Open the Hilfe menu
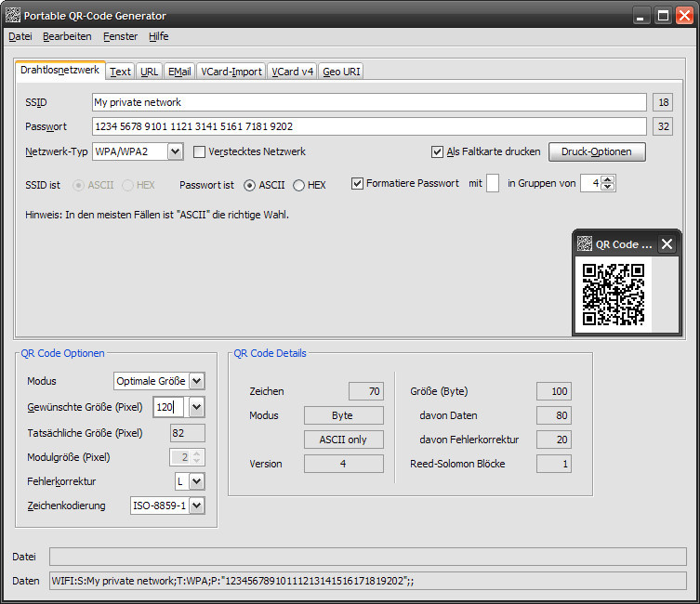Image resolution: width=700 pixels, height=604 pixels. pyautogui.click(x=158, y=36)
